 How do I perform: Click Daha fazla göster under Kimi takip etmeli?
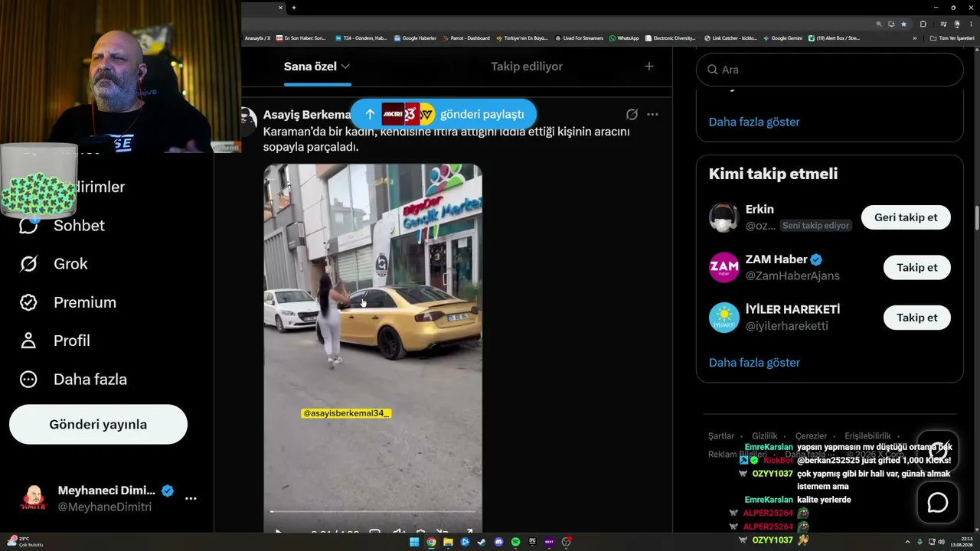point(754,363)
